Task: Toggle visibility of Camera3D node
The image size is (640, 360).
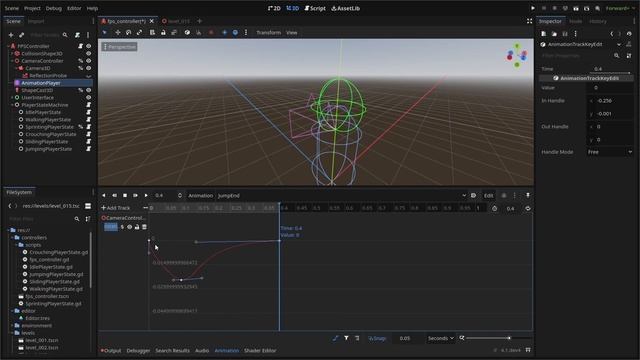Action: (x=89, y=68)
